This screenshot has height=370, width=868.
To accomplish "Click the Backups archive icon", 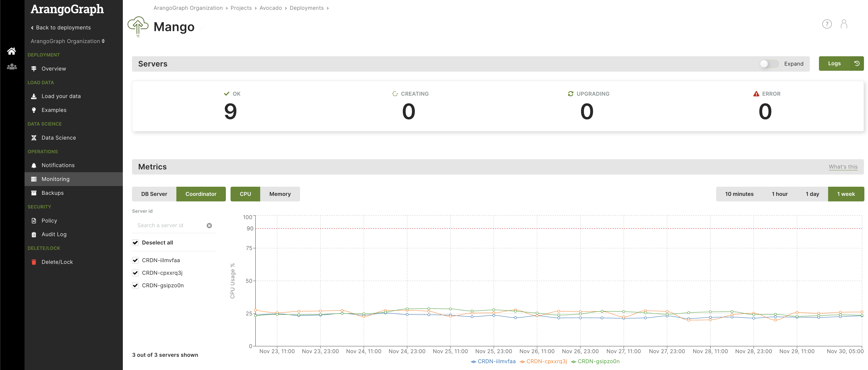I will [x=34, y=193].
